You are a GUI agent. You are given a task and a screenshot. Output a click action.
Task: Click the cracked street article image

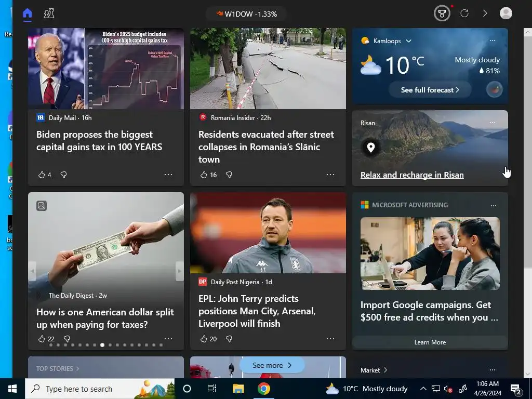pos(268,69)
